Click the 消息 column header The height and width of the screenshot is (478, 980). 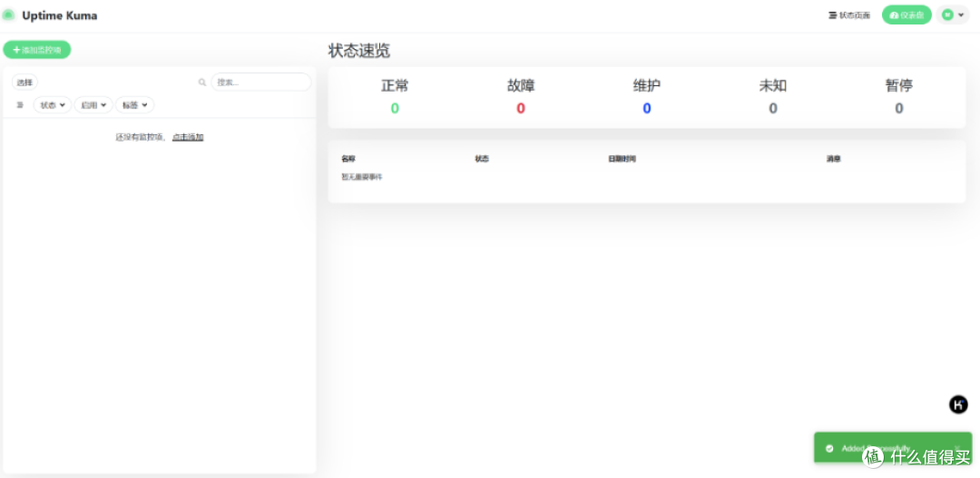(x=833, y=159)
